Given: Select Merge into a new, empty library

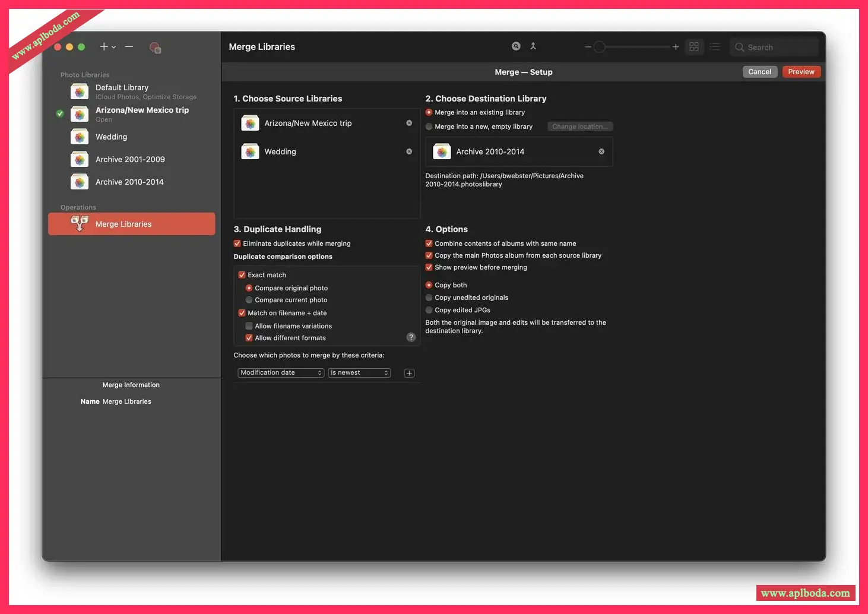Looking at the screenshot, I should 429,126.
